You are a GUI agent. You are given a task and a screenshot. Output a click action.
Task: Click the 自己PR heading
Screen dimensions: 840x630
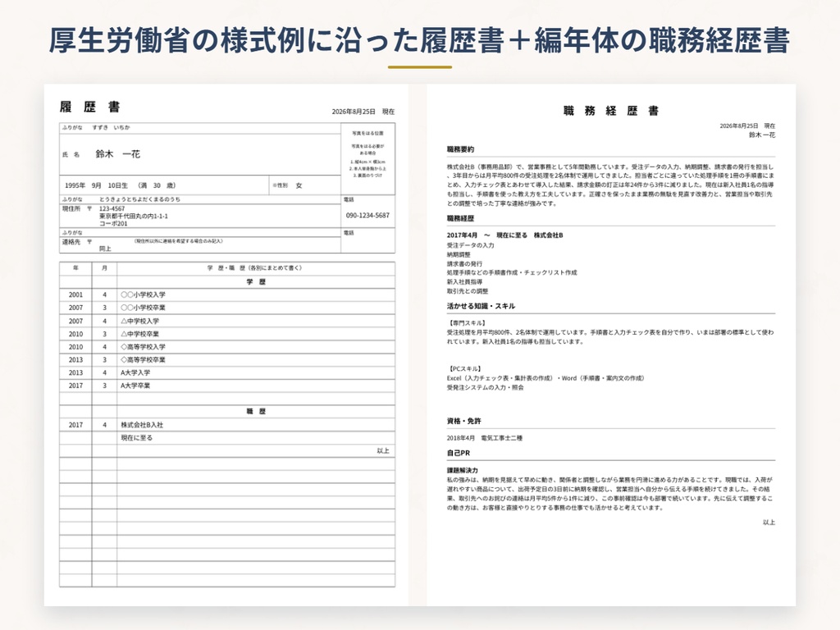coord(459,453)
